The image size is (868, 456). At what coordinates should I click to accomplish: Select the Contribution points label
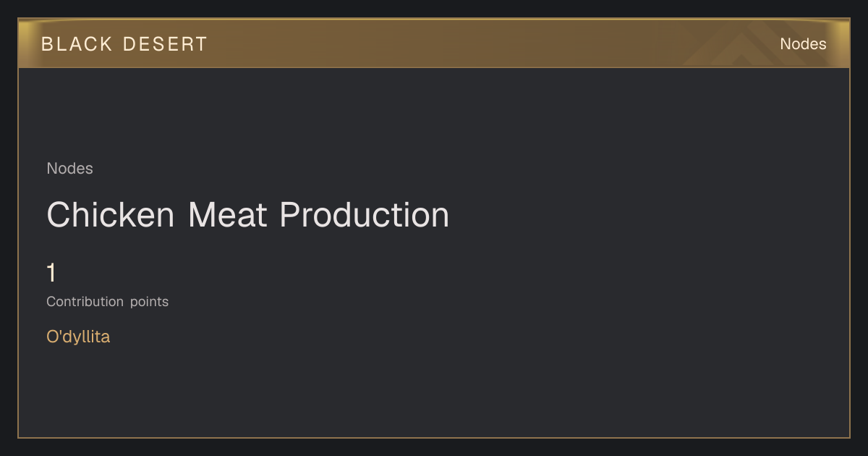point(107,302)
